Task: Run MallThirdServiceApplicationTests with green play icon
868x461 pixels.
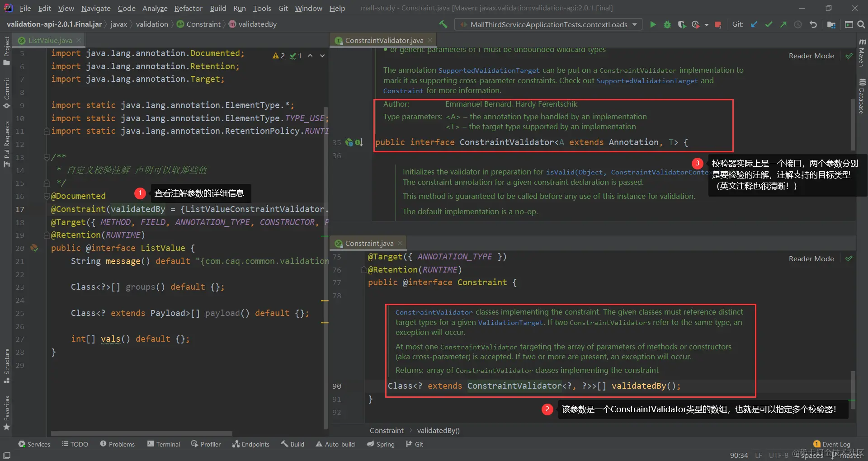Action: [x=653, y=24]
